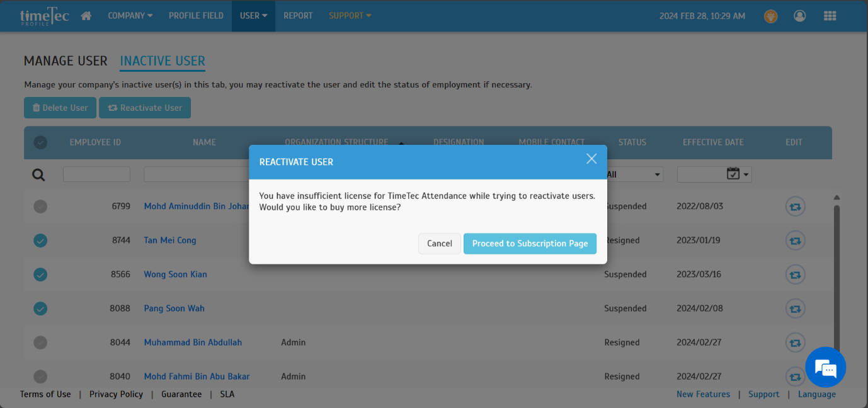This screenshot has height=408, width=868.
Task: Open the Mohd Fahmi Bin Abu Bakar link
Action: click(x=197, y=377)
